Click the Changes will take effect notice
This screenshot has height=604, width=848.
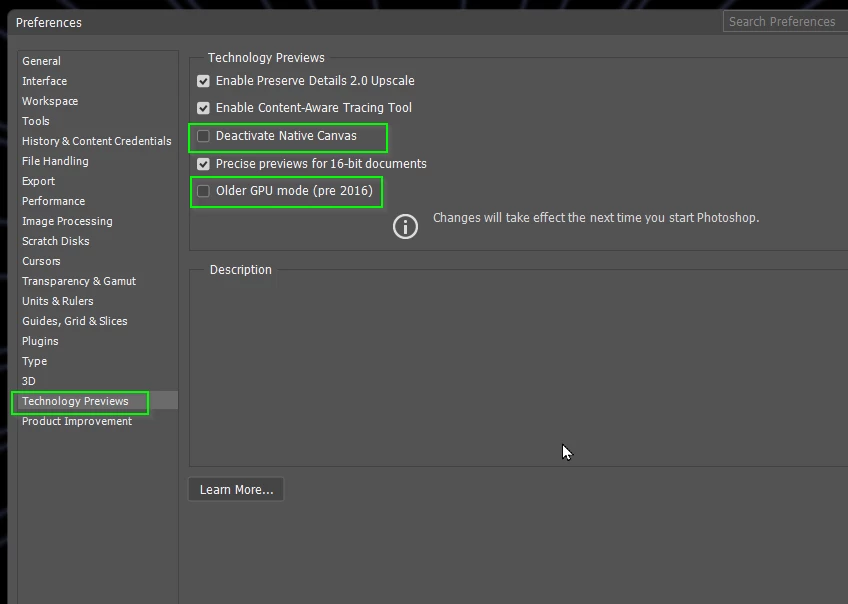596,218
